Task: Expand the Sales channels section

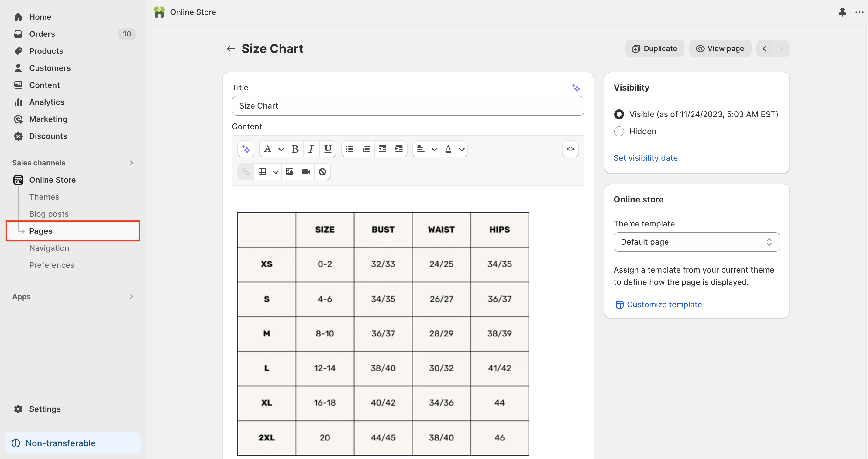Action: (x=131, y=163)
